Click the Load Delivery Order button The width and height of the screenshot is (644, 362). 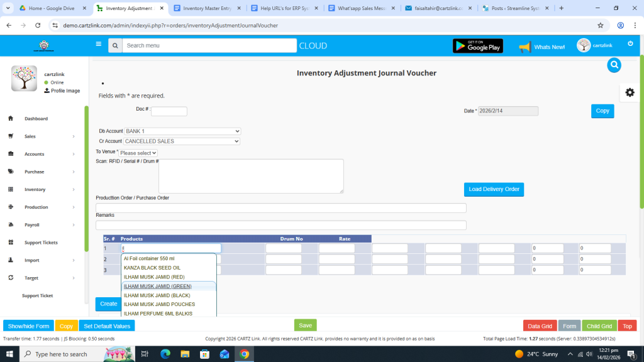click(494, 189)
